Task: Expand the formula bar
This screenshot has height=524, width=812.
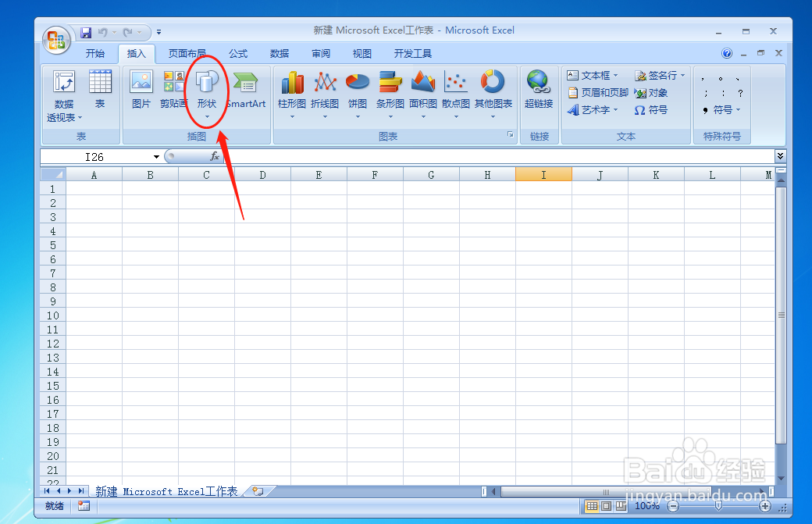Action: click(x=780, y=156)
